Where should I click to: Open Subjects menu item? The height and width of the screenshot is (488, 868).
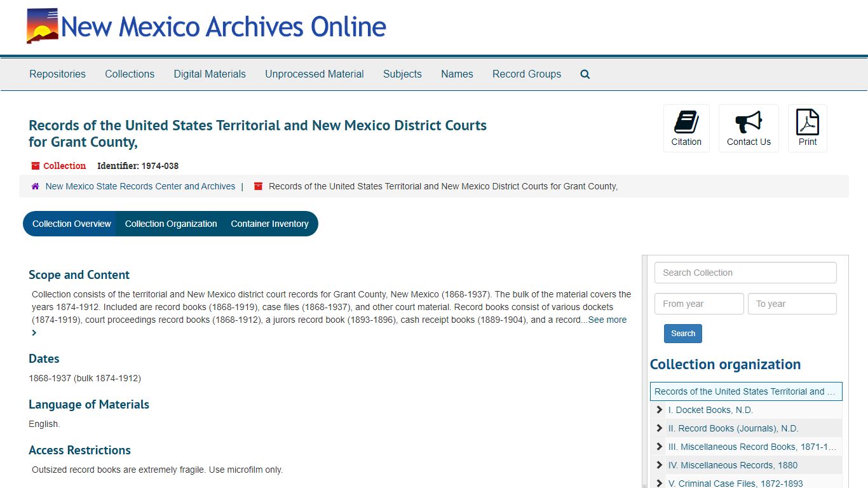pos(402,74)
